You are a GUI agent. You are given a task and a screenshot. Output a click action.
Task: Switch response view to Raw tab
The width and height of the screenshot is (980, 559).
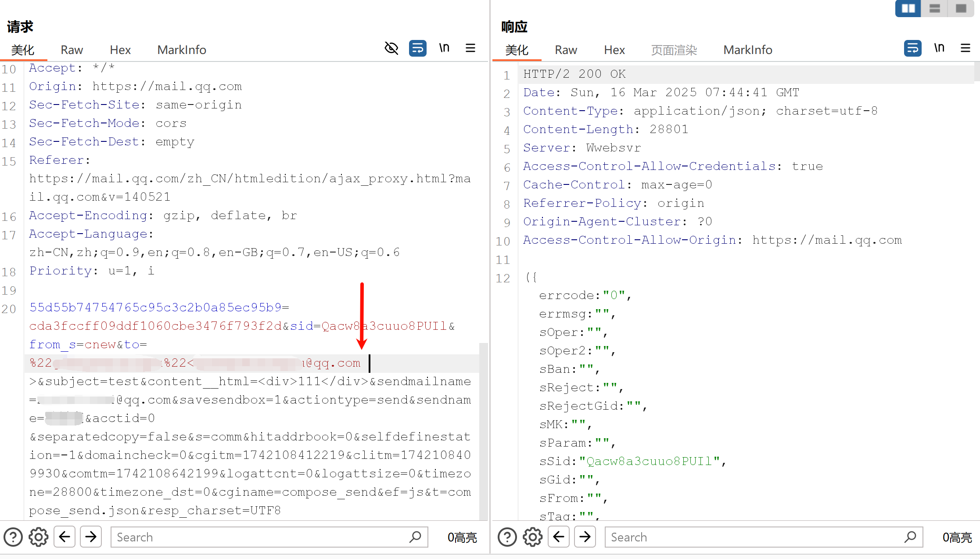(566, 50)
